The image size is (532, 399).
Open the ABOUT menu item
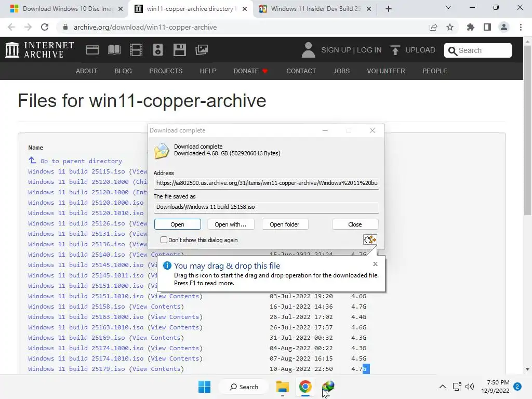point(87,71)
